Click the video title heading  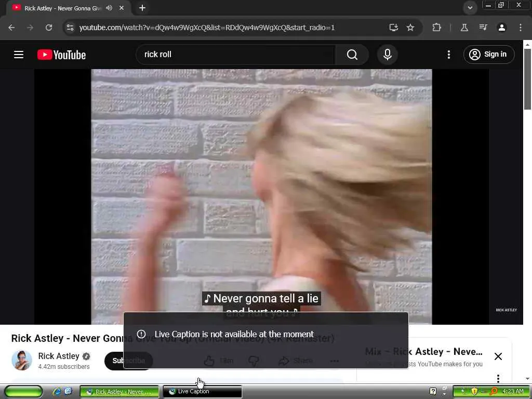(172, 338)
